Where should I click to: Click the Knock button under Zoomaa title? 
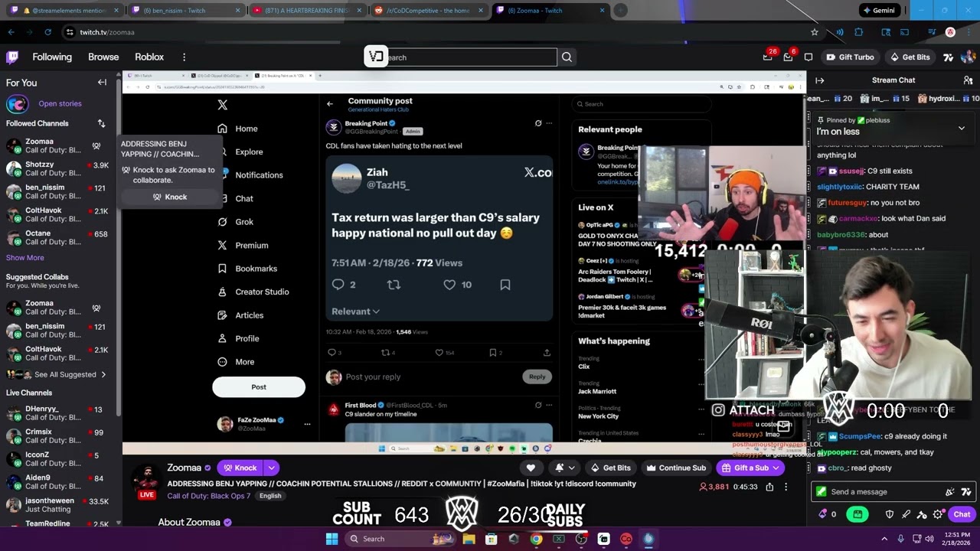240,468
